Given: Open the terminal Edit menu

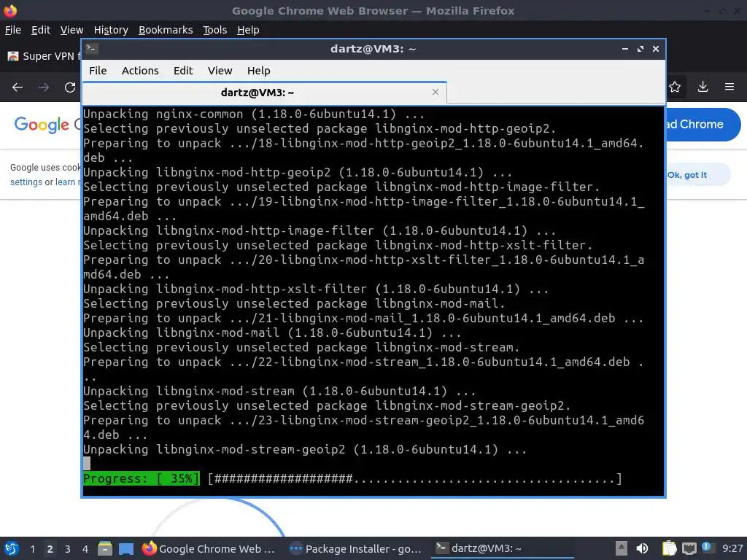Looking at the screenshot, I should (183, 71).
